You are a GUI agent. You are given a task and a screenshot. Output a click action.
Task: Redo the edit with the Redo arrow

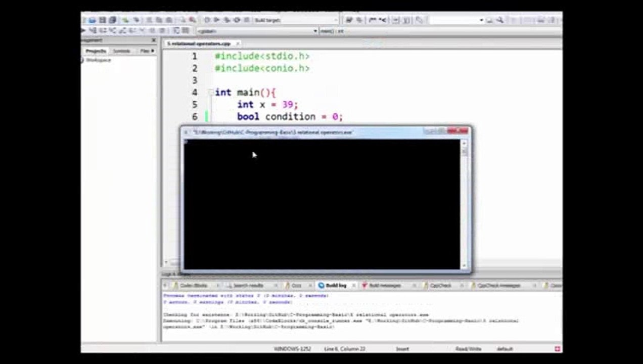136,20
